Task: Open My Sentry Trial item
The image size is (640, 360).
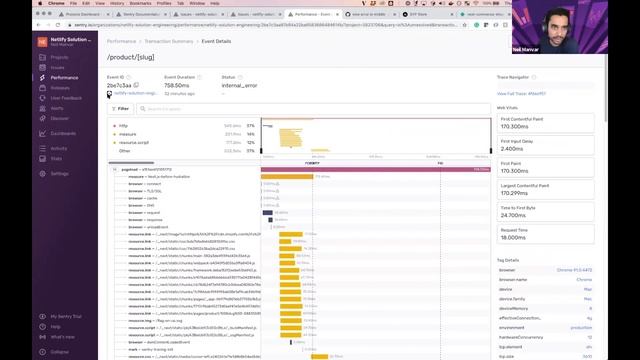Action: pyautogui.click(x=66, y=317)
